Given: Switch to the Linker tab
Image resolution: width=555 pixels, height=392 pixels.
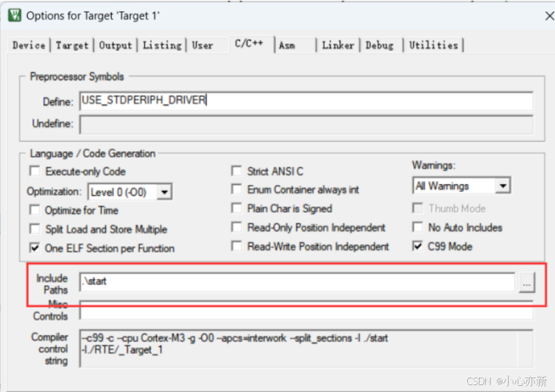Looking at the screenshot, I should [x=338, y=45].
